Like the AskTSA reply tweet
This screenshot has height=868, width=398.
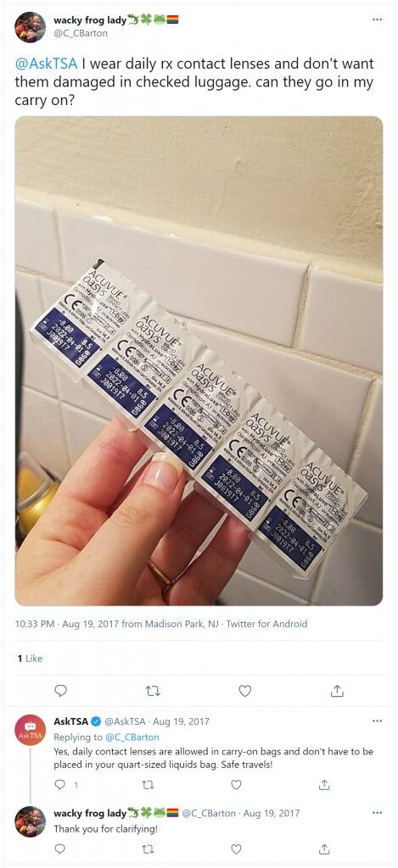[236, 784]
